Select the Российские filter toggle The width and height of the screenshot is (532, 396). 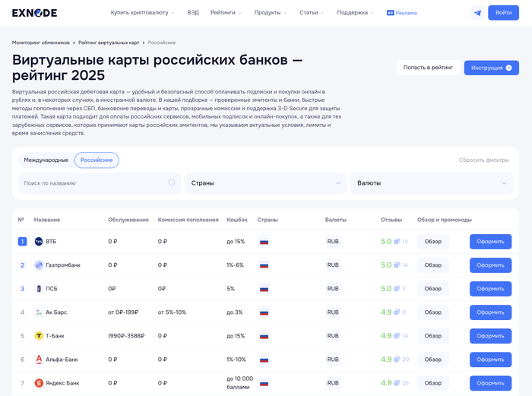[x=97, y=160]
